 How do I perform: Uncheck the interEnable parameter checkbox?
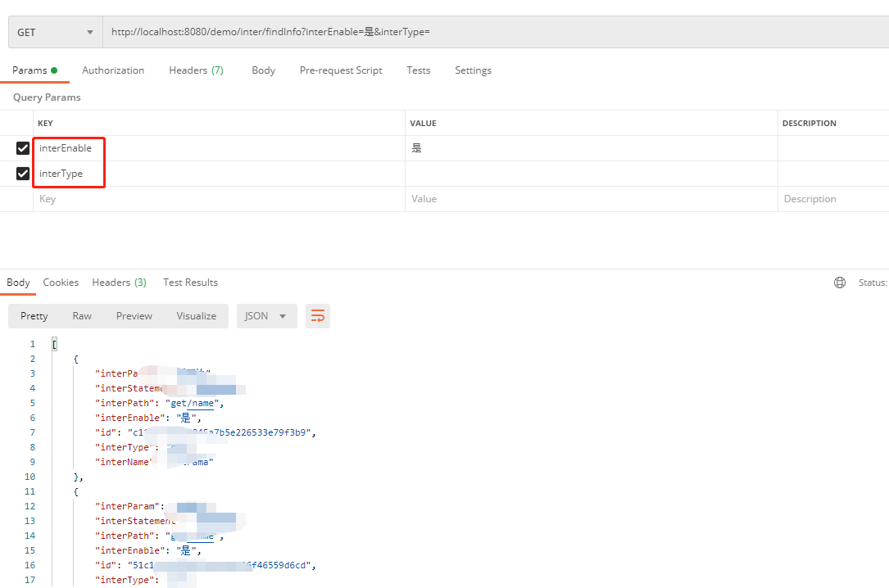[23, 148]
